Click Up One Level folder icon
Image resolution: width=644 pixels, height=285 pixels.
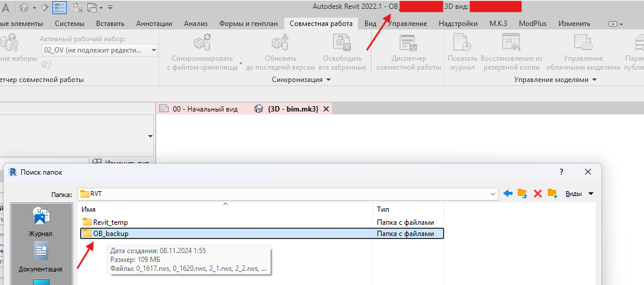point(523,194)
